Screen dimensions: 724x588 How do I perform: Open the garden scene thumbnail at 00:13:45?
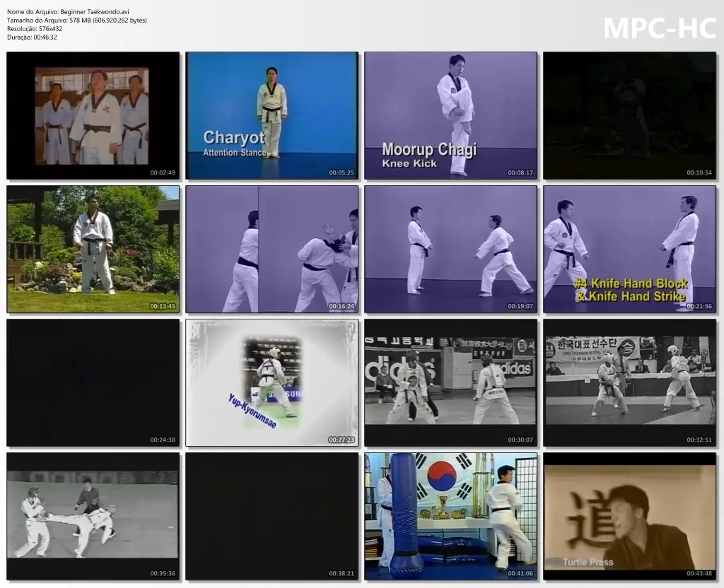click(93, 249)
